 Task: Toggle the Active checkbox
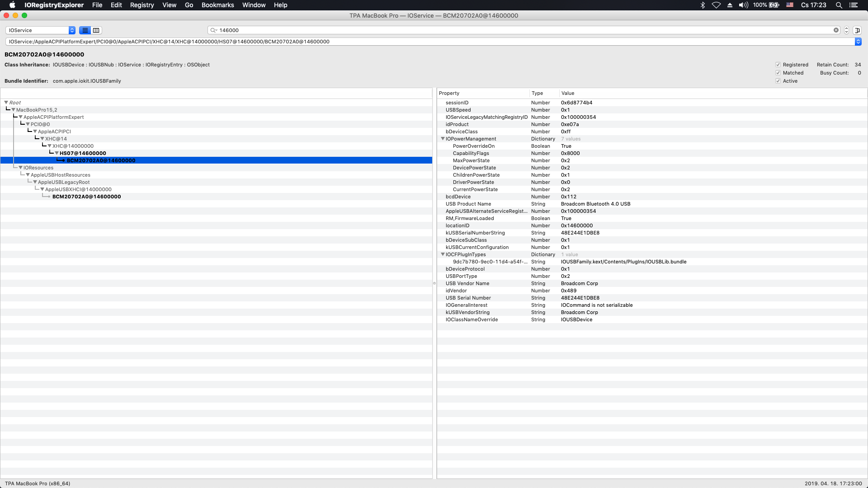(778, 81)
